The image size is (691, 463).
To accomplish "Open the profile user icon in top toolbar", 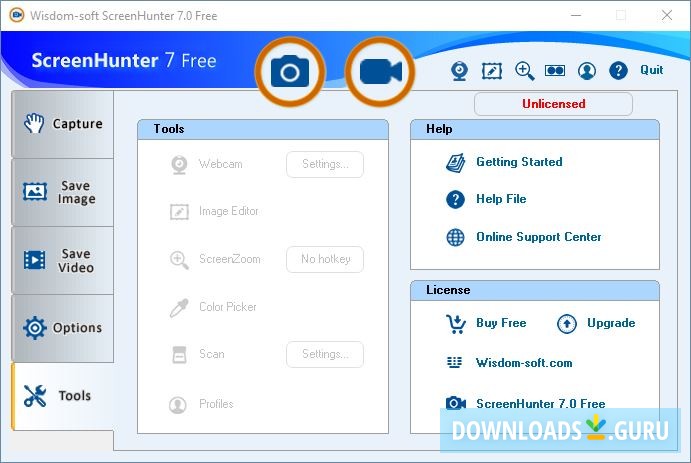I will coord(587,70).
